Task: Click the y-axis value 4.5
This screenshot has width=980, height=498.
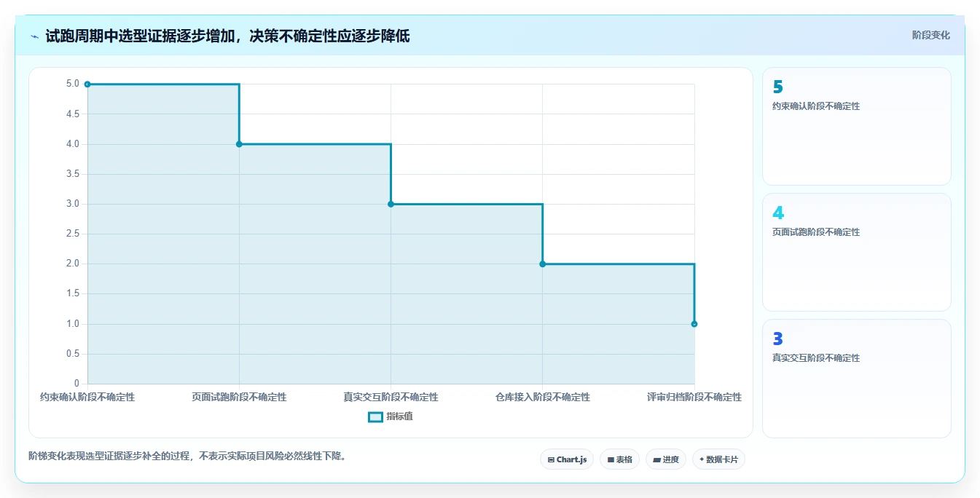Action: coord(72,114)
